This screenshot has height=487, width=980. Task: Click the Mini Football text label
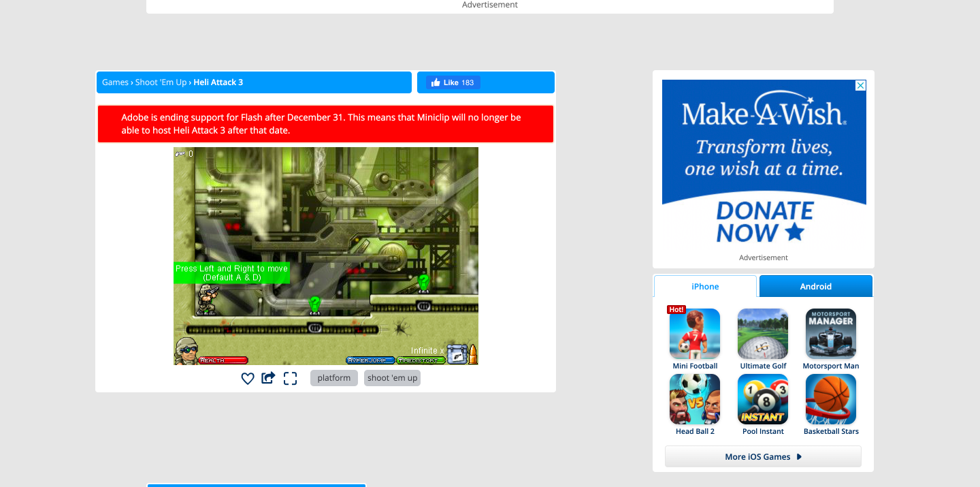click(x=695, y=366)
